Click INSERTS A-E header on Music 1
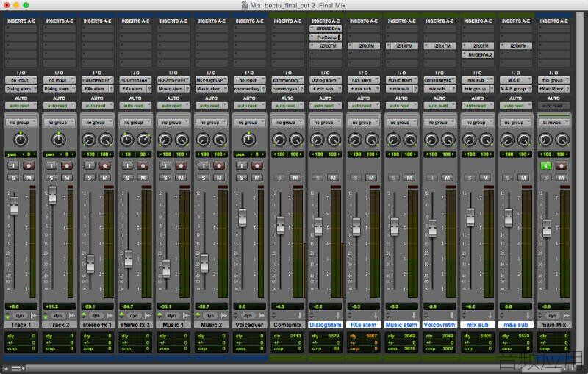This screenshot has width=588, height=374. pos(173,21)
